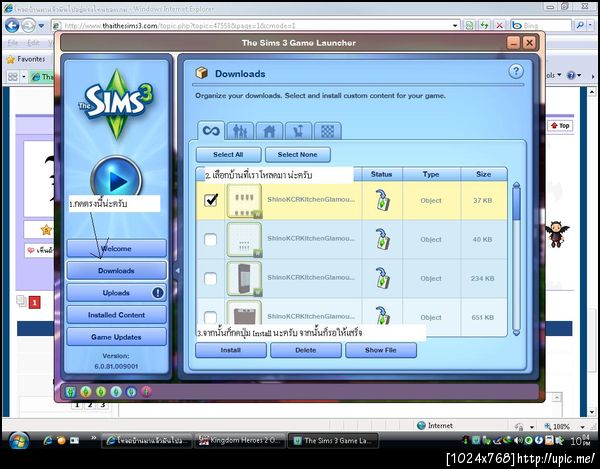600x469 pixels.
Task: Click the thumbnail in the 234 KB download row
Action: click(x=245, y=278)
